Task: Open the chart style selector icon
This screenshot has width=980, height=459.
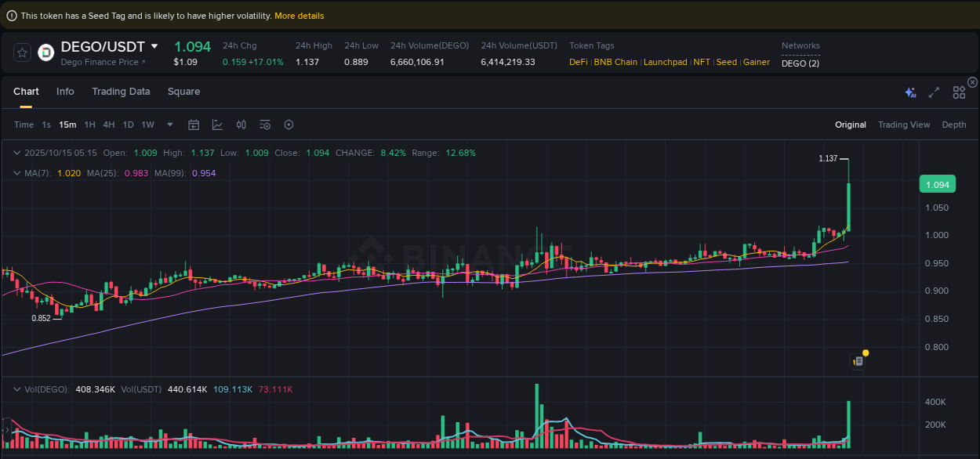Action: [216, 125]
